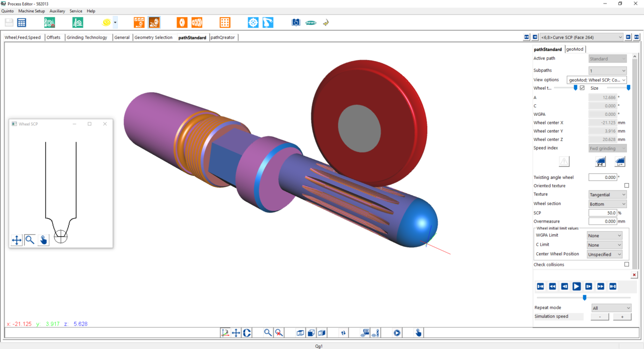Toggle the checkbox next to Wheel transparency slider
644x349 pixels.
coord(582,88)
